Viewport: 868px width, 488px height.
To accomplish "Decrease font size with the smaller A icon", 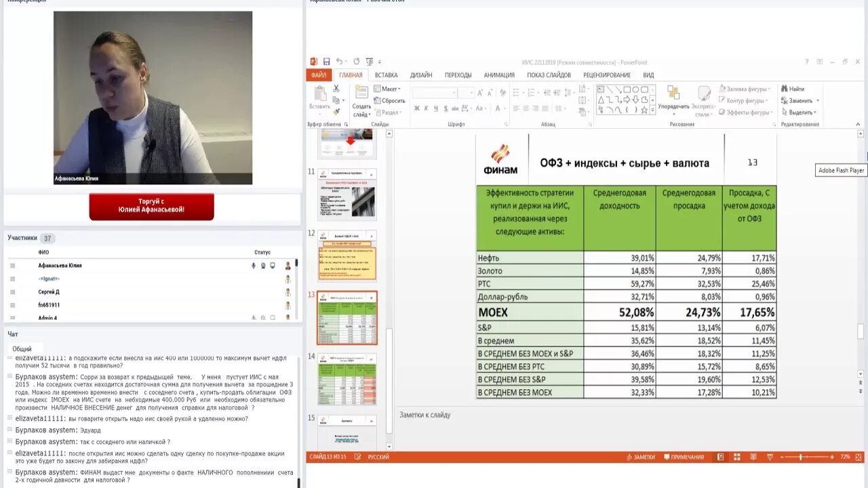I will (490, 93).
